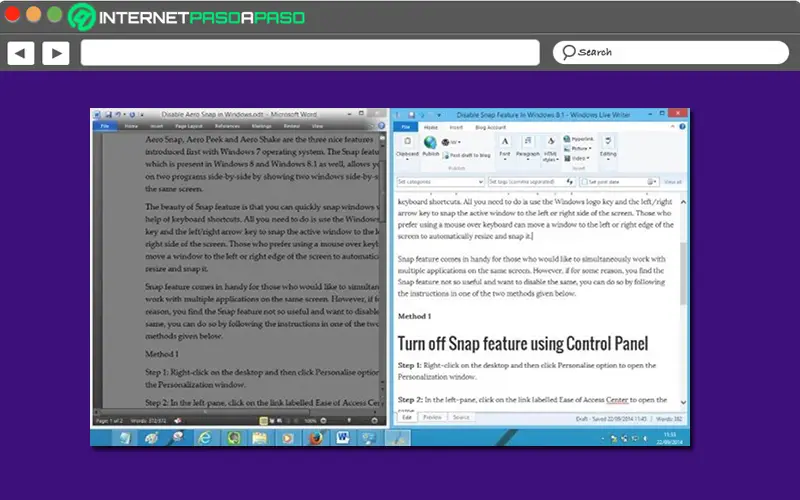Click the View all link in Live Writer
The image size is (800, 500).
[672, 182]
